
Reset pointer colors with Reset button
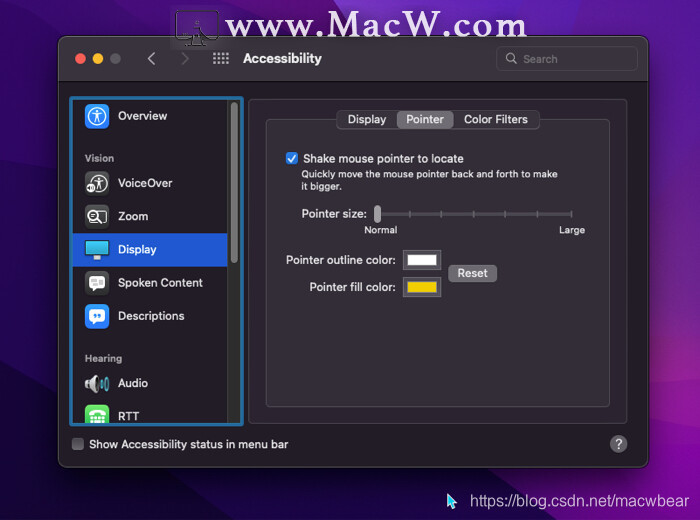coord(472,273)
